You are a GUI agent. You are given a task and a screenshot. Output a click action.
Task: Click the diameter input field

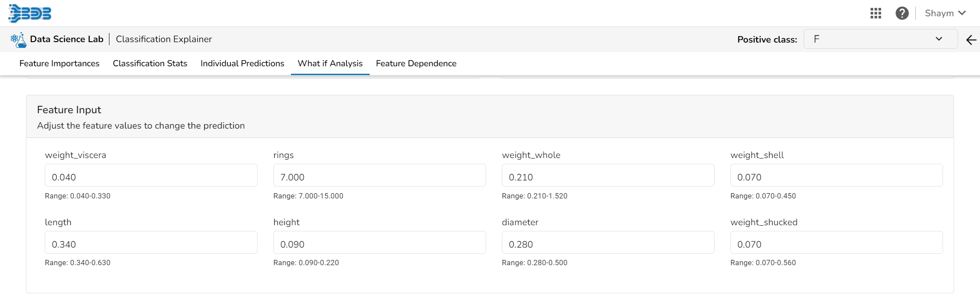pos(608,243)
